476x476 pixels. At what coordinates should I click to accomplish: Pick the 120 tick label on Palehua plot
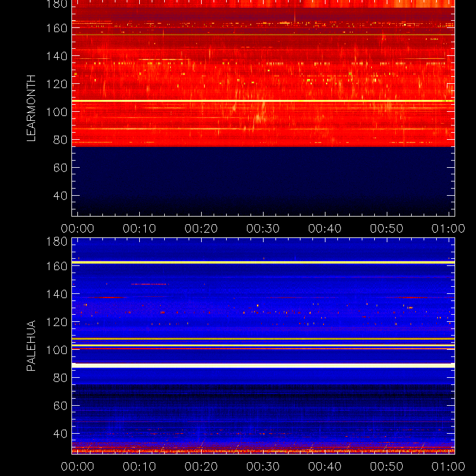click(57, 322)
